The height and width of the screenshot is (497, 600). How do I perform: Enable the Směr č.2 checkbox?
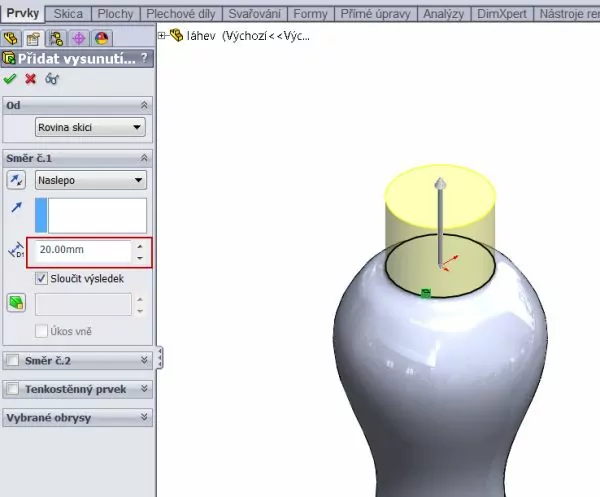[12, 360]
